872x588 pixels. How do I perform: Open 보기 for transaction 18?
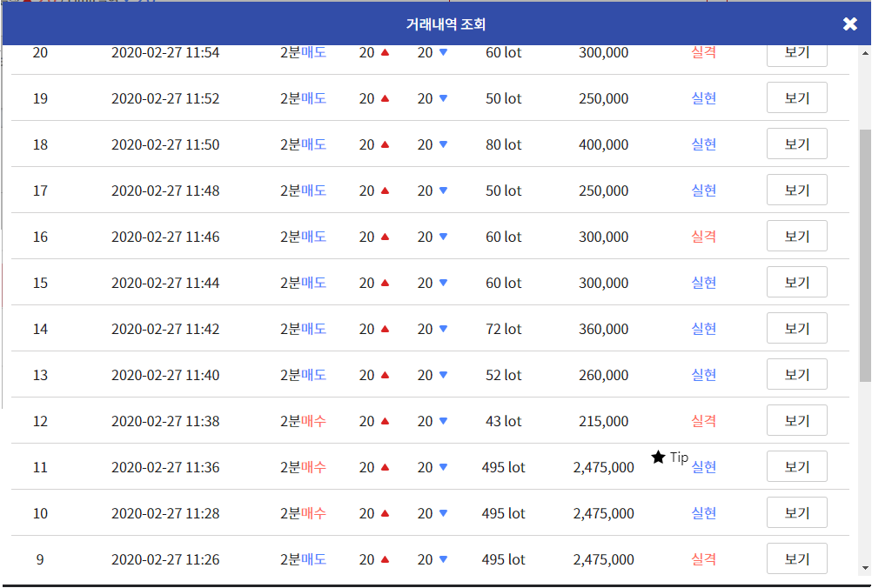796,144
